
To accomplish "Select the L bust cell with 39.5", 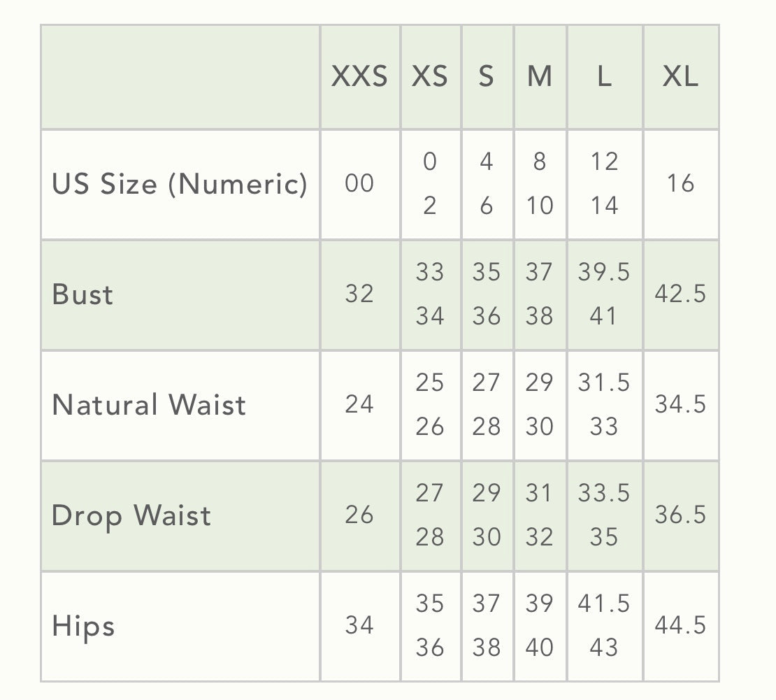I will click(604, 273).
